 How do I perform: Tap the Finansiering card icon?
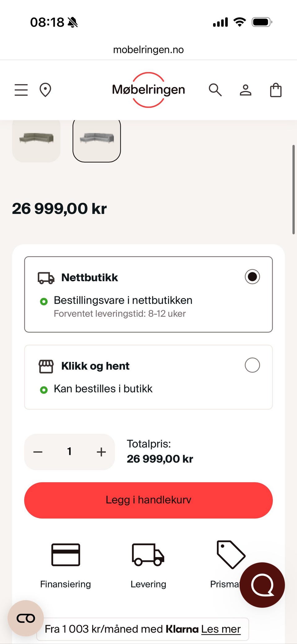coord(66,555)
